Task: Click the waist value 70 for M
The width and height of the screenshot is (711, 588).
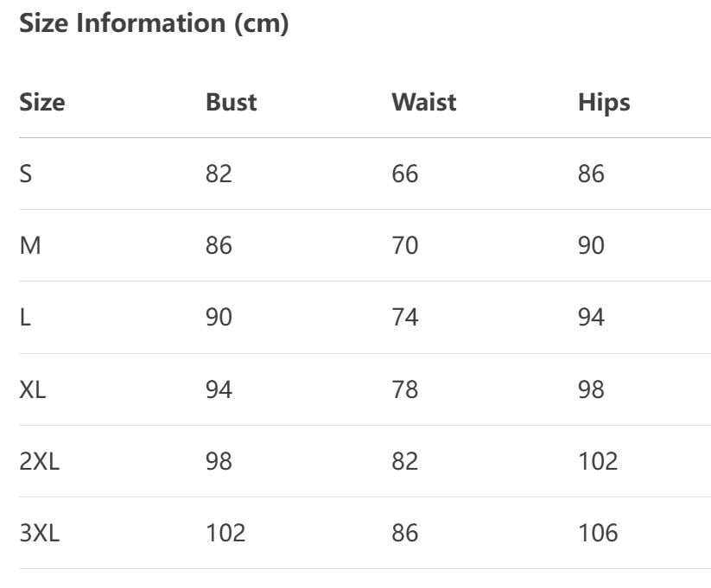Action: click(x=404, y=246)
